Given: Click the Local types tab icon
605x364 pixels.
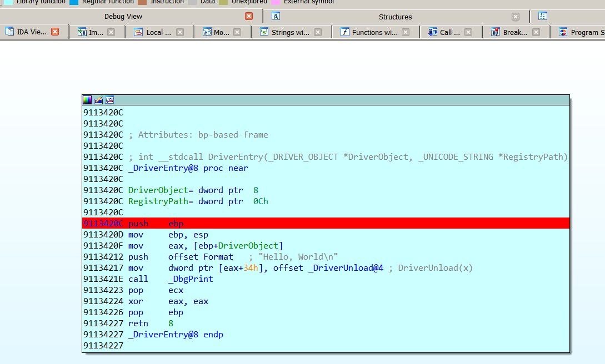Looking at the screenshot, I should tap(138, 32).
